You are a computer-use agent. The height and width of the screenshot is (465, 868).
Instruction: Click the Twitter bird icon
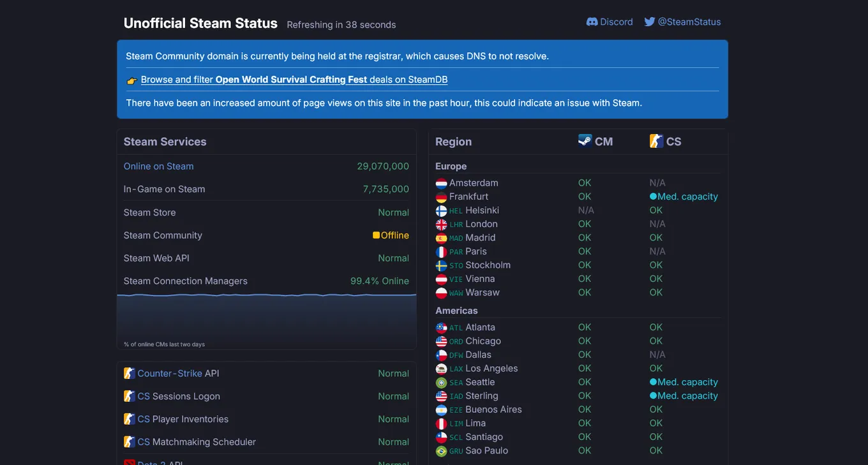click(650, 22)
